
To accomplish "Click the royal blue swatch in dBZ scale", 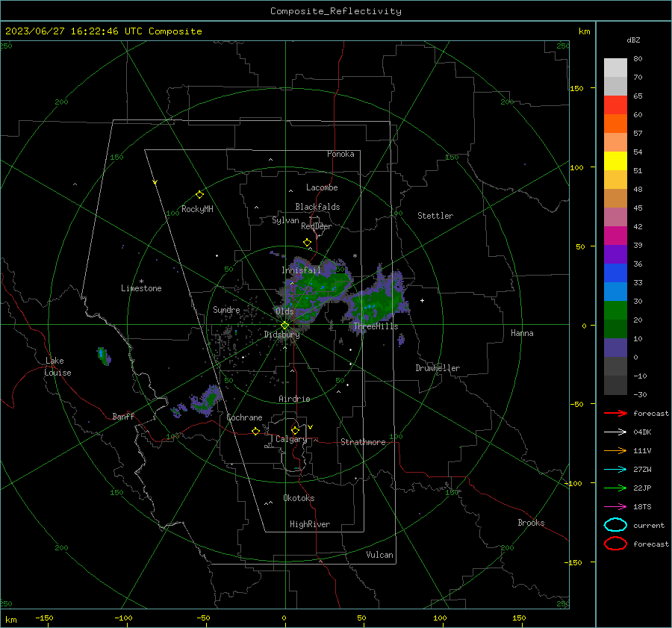I will pos(615,273).
